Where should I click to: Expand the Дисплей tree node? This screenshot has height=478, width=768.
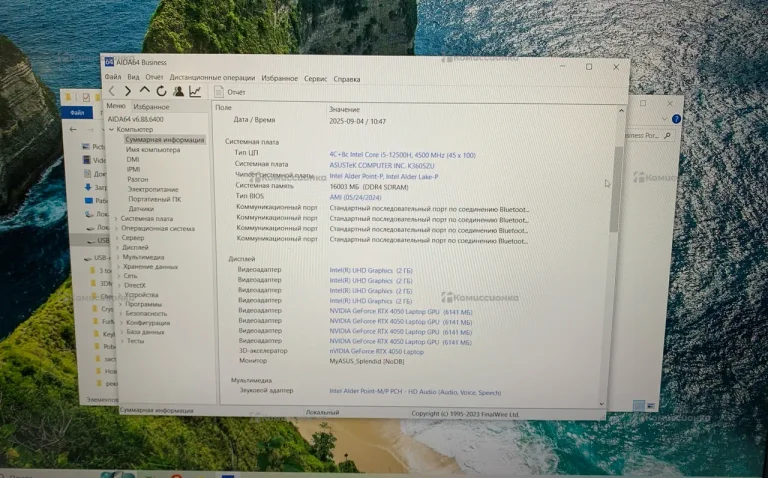point(118,248)
